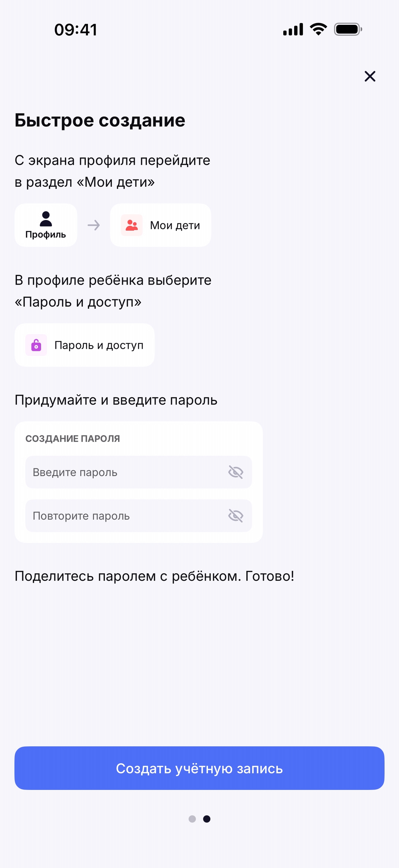Open the Пароль и доступ card
This screenshot has height=868, width=399.
click(x=84, y=345)
